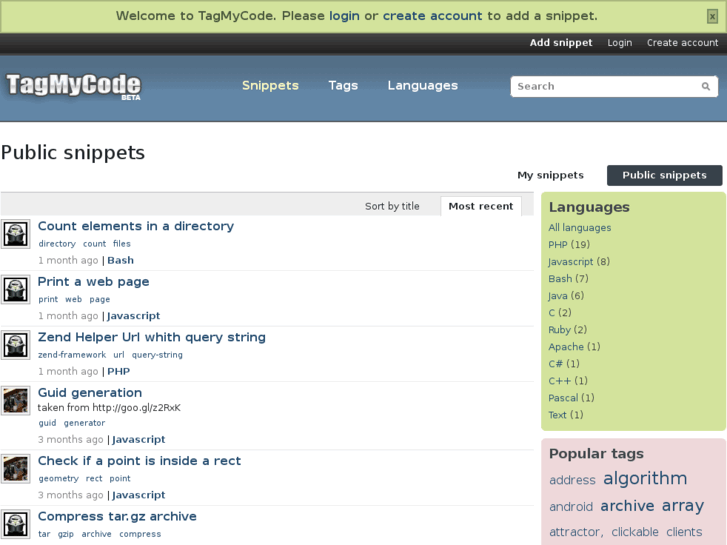The image size is (727, 545).
Task: Follow create account link in welcome banner
Action: coord(433,16)
